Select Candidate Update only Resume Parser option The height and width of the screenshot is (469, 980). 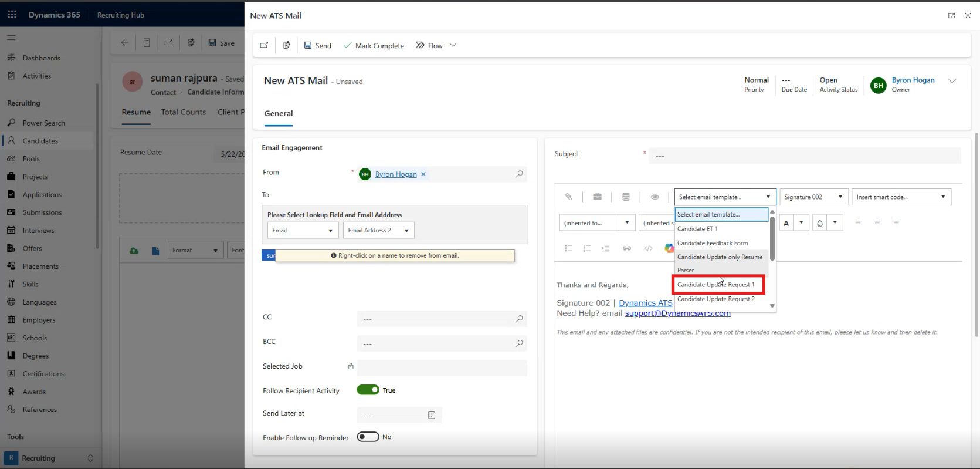[x=721, y=264]
